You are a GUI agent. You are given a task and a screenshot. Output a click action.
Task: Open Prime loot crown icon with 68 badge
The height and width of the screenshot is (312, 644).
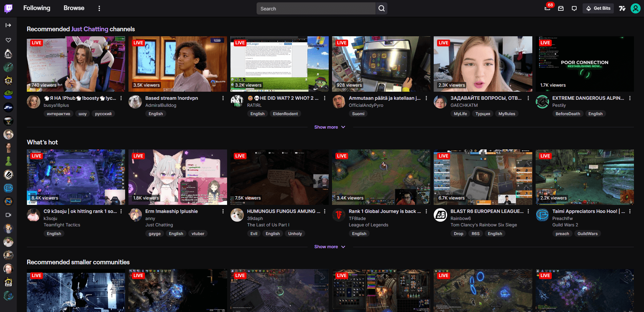click(547, 8)
